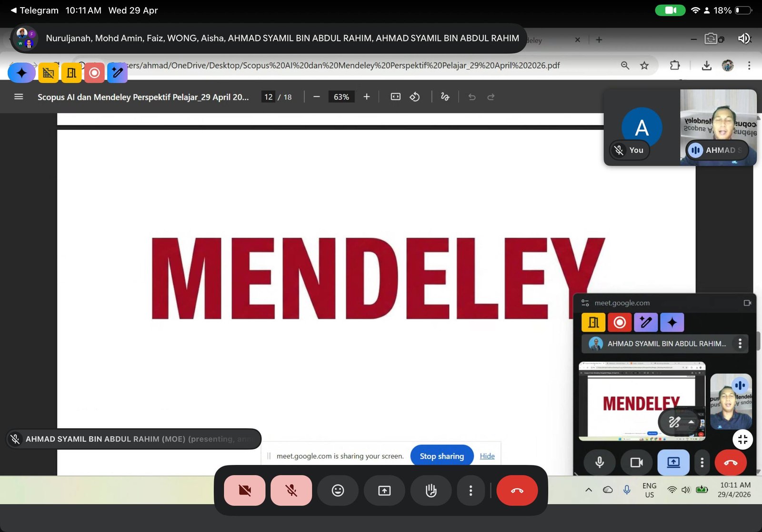Show hidden icons in the Windows system tray
This screenshot has width=762, height=532.
pos(589,490)
